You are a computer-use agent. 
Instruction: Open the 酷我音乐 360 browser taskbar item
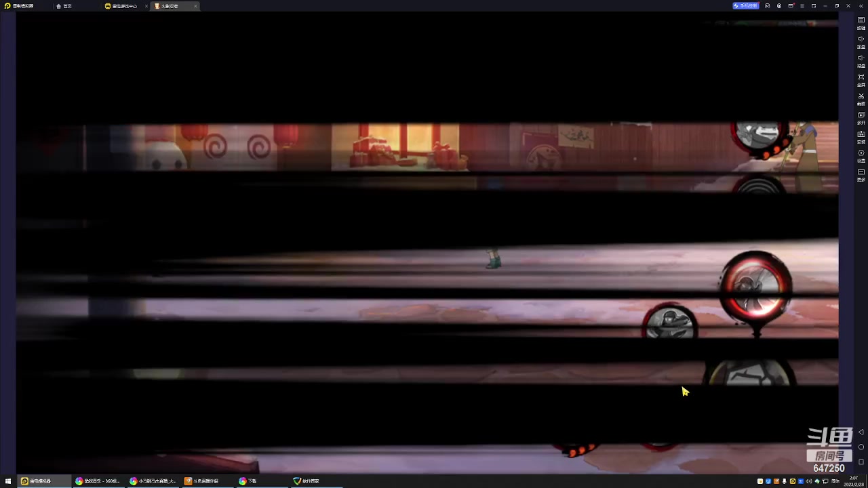98,481
